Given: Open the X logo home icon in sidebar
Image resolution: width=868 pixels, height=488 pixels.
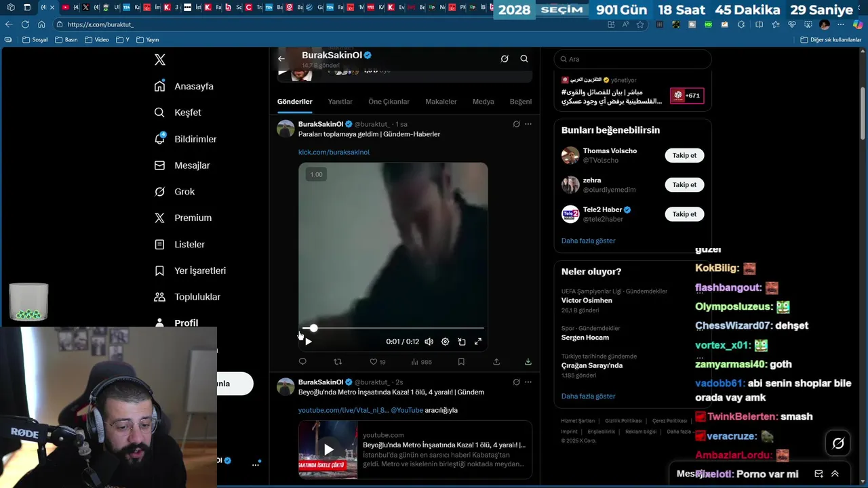Looking at the screenshot, I should tap(160, 60).
